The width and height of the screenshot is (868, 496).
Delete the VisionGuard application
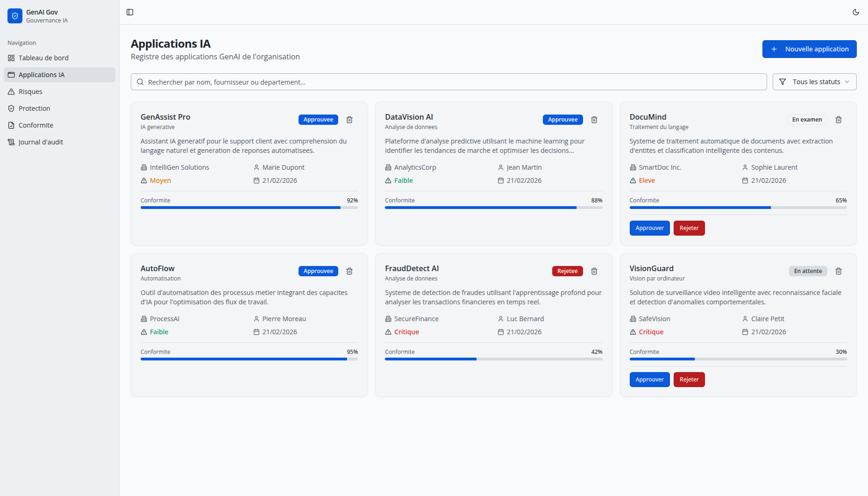pos(839,271)
